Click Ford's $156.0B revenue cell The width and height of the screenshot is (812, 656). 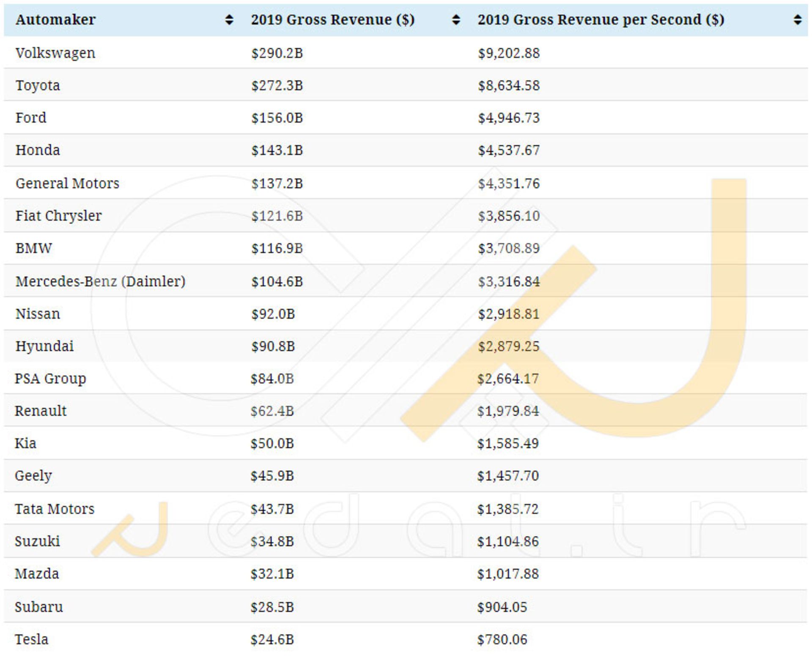277,118
